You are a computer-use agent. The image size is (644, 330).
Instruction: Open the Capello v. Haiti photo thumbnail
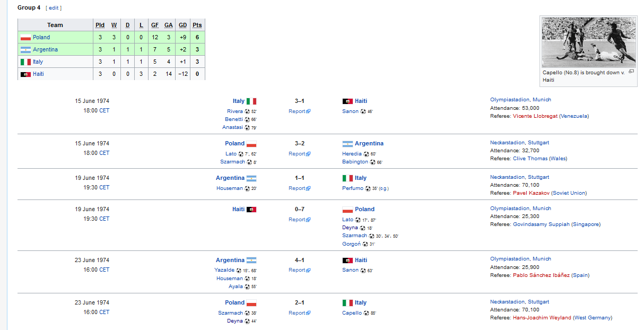click(x=589, y=42)
